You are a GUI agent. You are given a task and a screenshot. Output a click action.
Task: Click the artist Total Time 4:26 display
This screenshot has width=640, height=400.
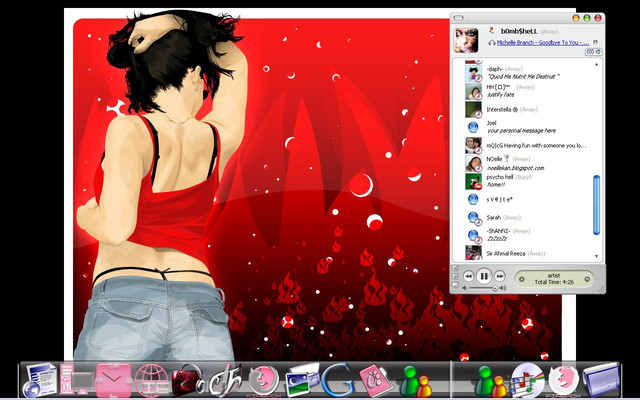coord(554,279)
